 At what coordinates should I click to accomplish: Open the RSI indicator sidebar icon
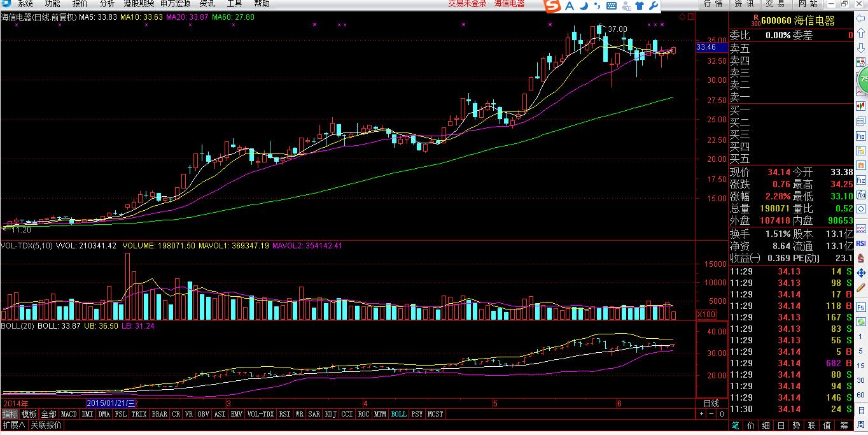coord(860,243)
